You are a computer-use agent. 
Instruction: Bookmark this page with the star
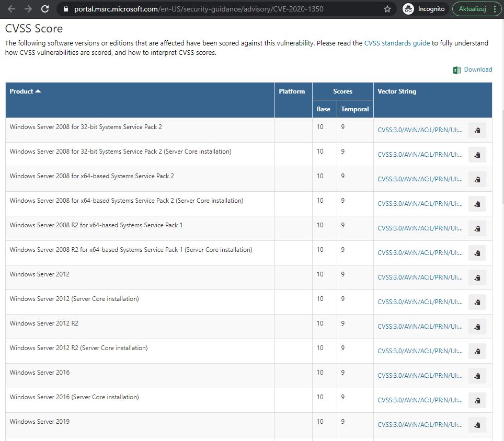[x=387, y=9]
